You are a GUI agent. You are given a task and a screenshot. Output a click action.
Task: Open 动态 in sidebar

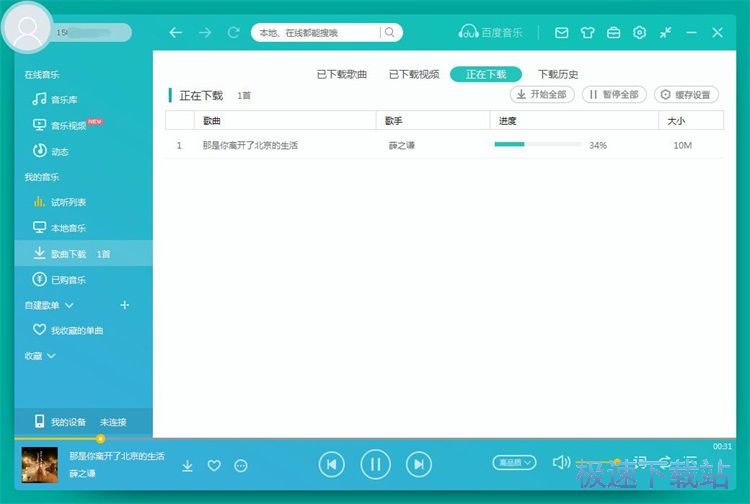[51, 151]
